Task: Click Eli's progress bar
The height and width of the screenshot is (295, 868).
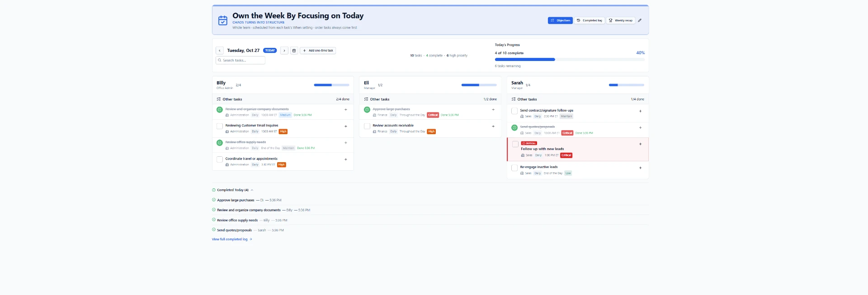Action: click(479, 85)
